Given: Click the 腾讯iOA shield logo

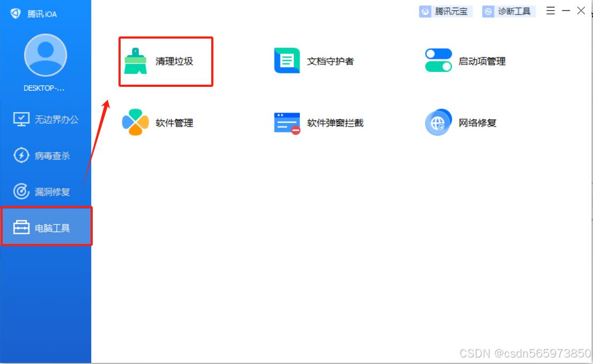Looking at the screenshot, I should click(x=15, y=13).
